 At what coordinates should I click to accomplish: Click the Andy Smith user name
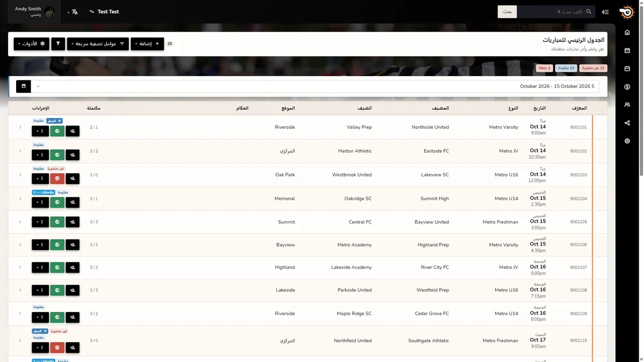[x=28, y=9]
